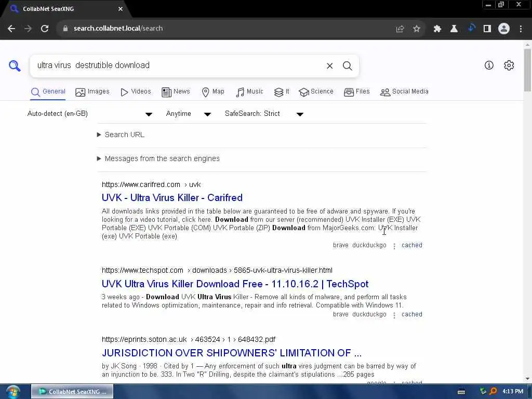532x399 pixels.
Task: Switch to the Science tab
Action: pyautogui.click(x=316, y=91)
